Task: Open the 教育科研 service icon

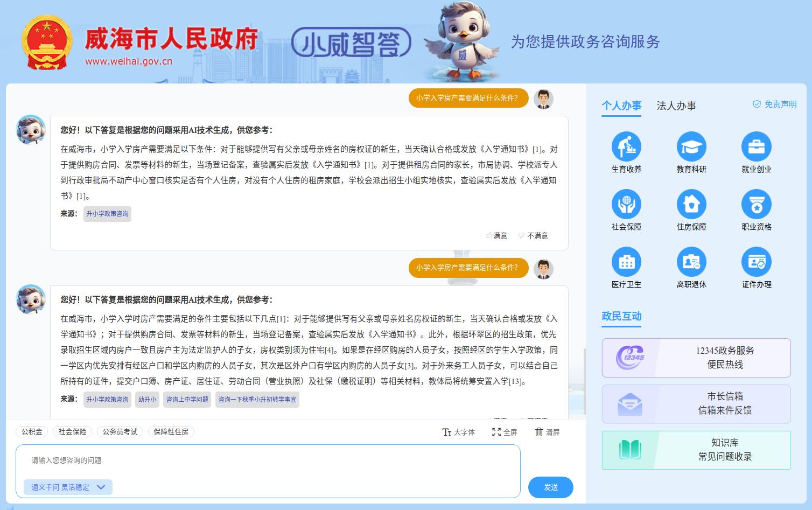Action: (691, 147)
